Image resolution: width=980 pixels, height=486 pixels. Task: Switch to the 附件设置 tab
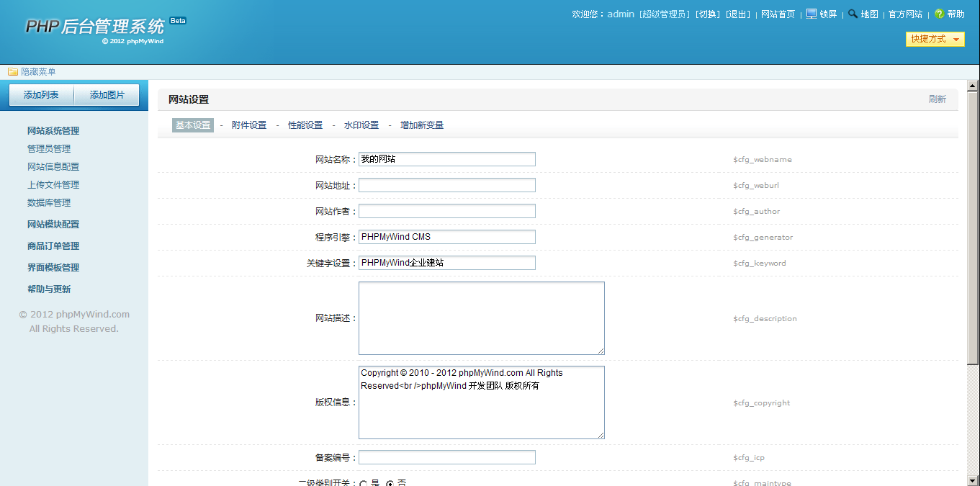pos(249,125)
